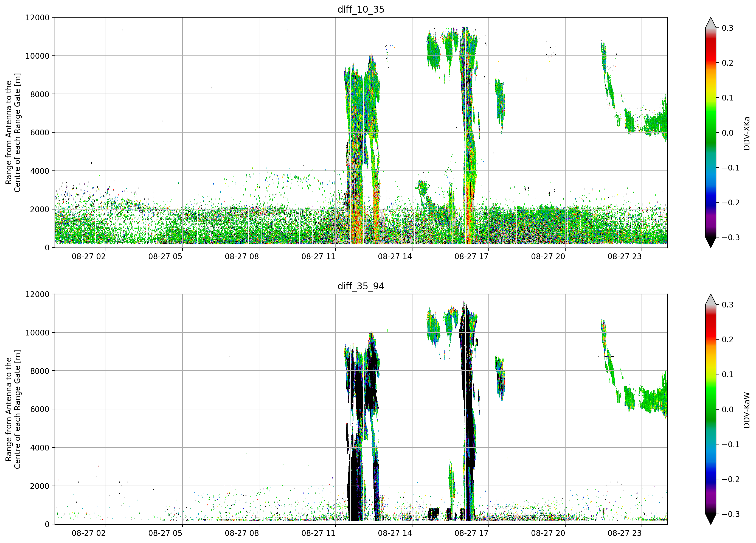Click the 08-27 17 tick label under diff_10_35

coord(471,256)
